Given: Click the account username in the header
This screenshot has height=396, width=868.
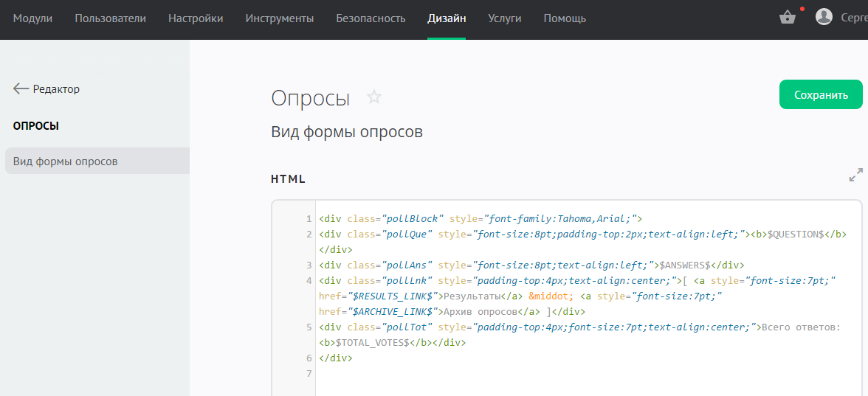Looking at the screenshot, I should [853, 18].
